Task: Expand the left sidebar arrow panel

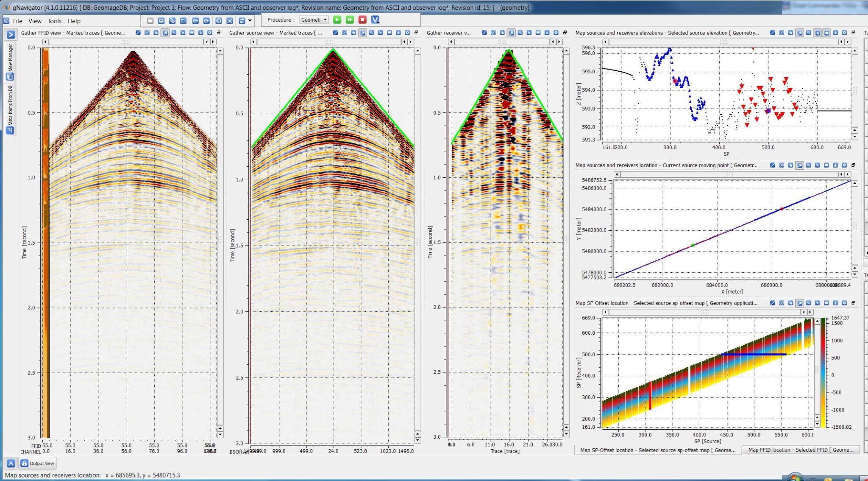Action: pos(11,35)
